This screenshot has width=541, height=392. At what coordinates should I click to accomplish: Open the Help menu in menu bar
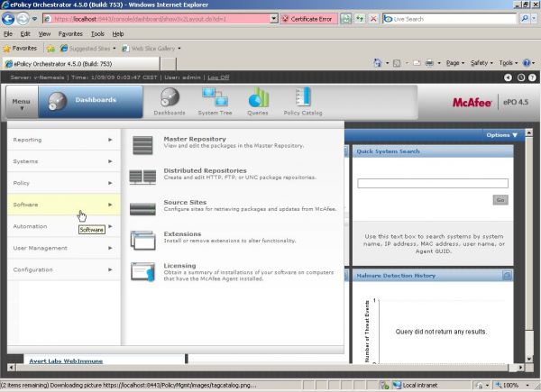[x=118, y=33]
